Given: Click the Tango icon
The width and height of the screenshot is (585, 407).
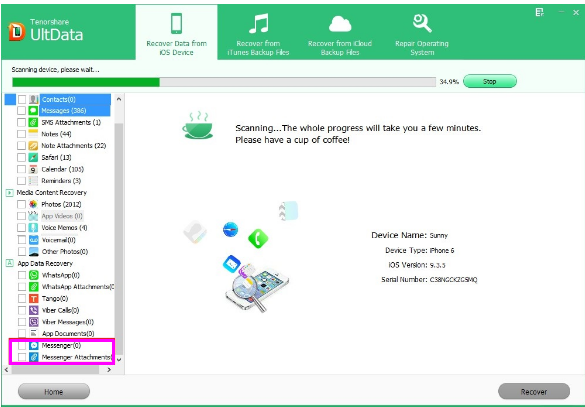Looking at the screenshot, I should 34,298.
